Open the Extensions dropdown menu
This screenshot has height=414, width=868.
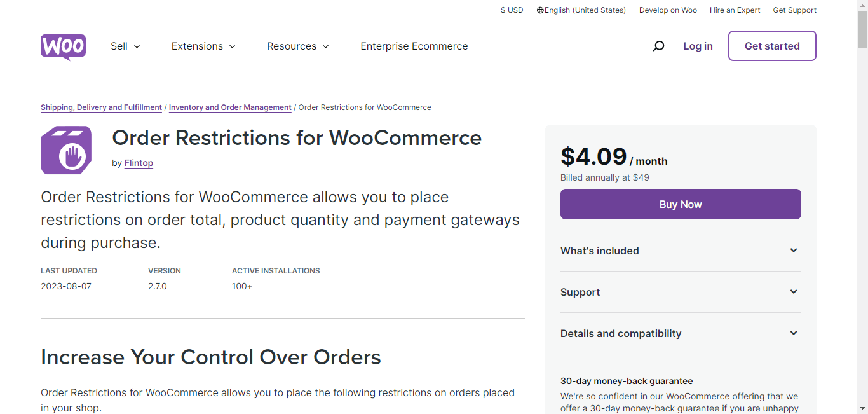pos(203,46)
